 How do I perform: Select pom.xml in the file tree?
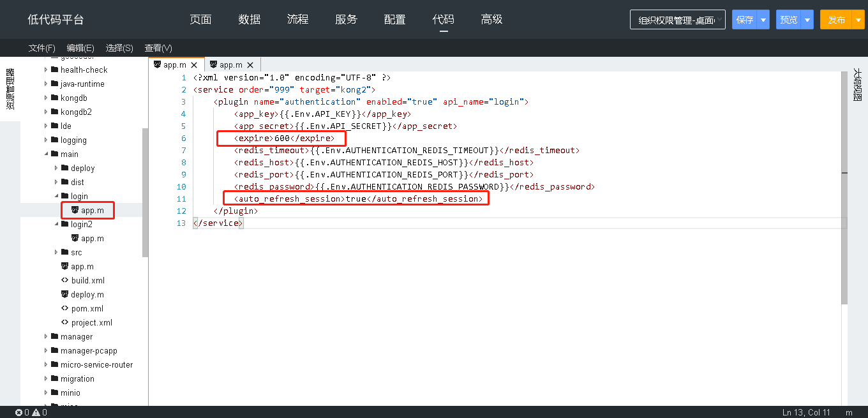click(x=87, y=308)
